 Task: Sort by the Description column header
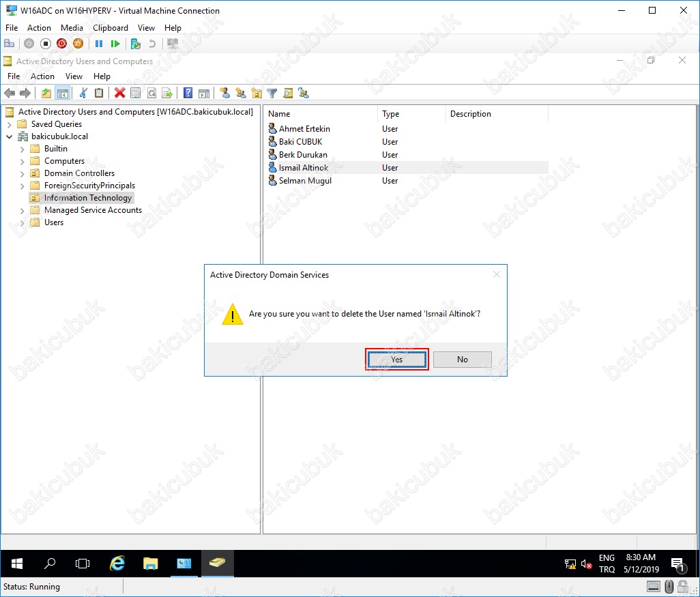pos(497,114)
